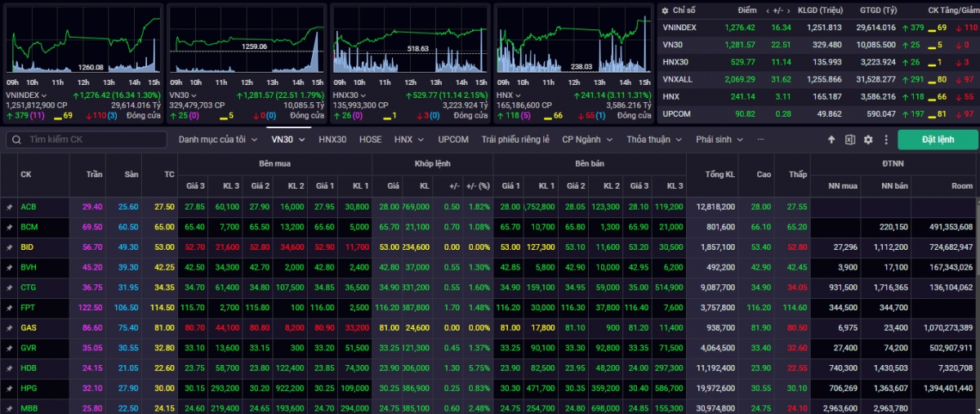Click GVR floor price 30.55
Screen dimensions: 980x414
tap(127, 348)
